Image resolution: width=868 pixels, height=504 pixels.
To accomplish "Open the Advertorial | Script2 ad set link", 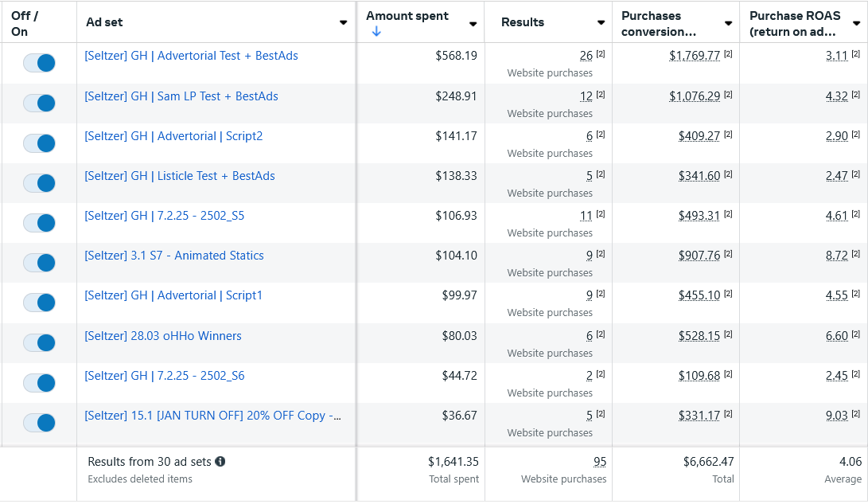I will point(173,136).
